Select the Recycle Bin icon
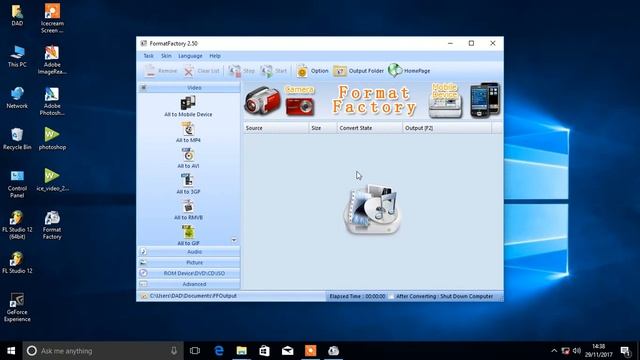 [x=17, y=139]
